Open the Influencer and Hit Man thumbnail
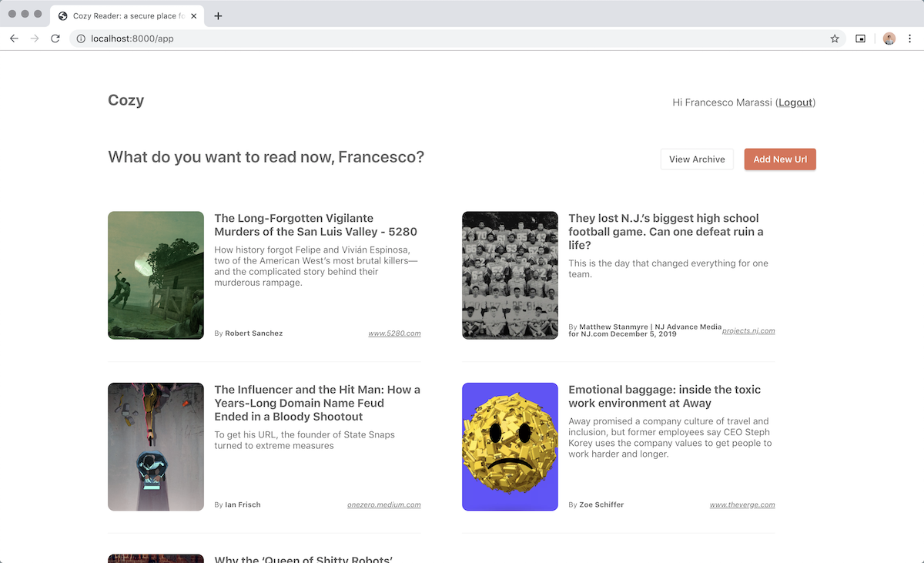 [x=156, y=447]
